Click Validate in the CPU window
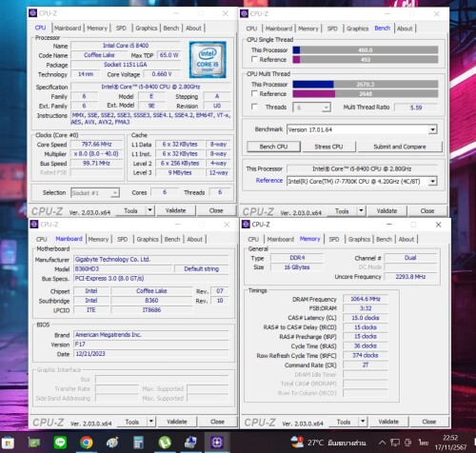 tap(175, 210)
